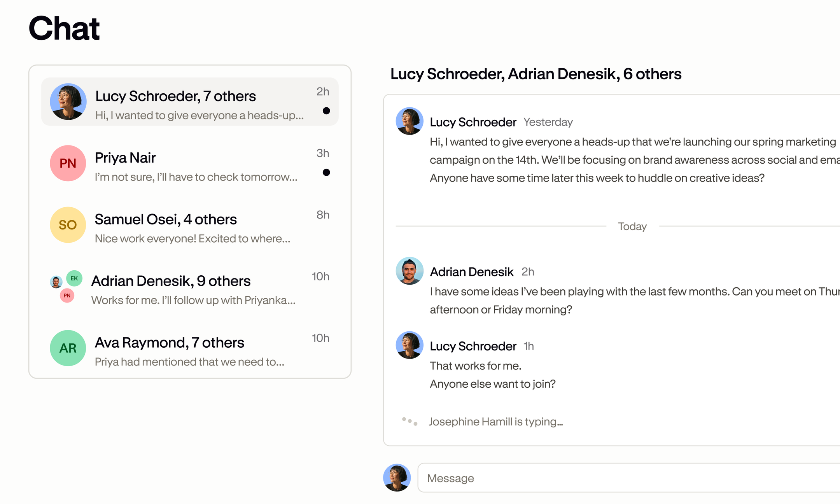
Task: Click Lucy Schroeder's avatar on Yesterday message
Action: point(409,121)
